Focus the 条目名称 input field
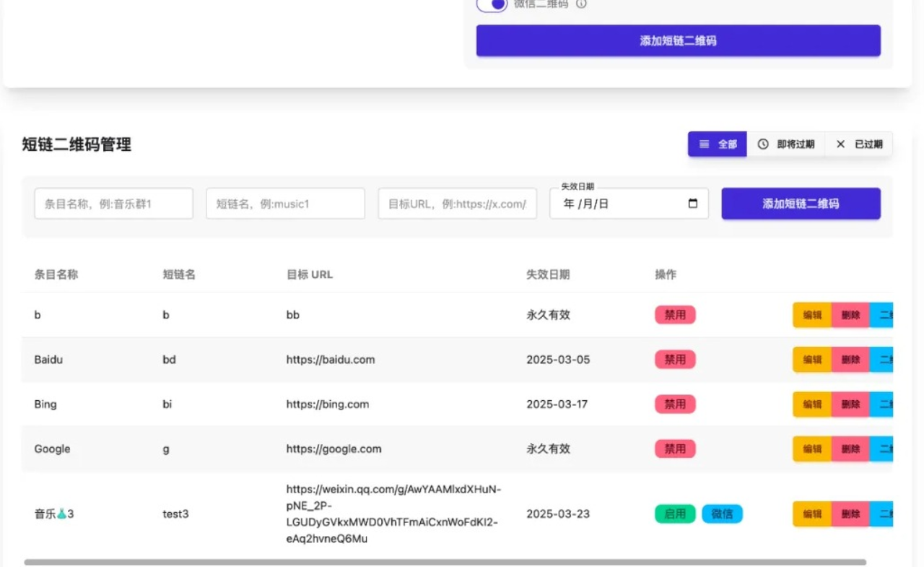The width and height of the screenshot is (924, 567). (113, 204)
